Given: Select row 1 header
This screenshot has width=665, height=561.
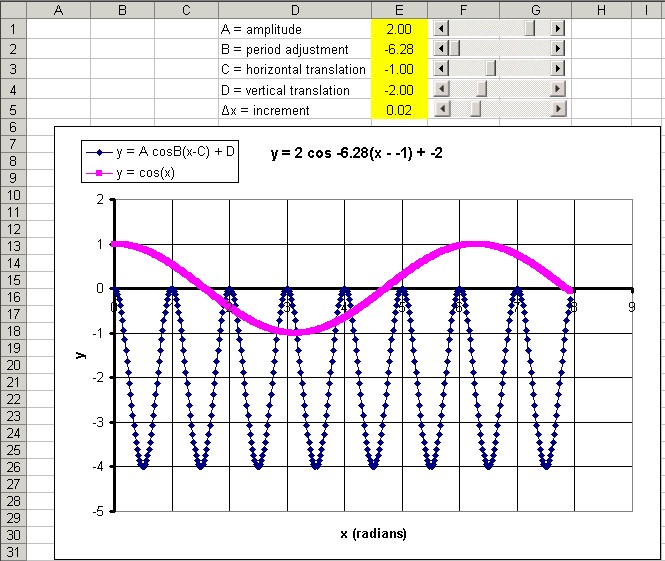Looking at the screenshot, I should click(x=12, y=29).
